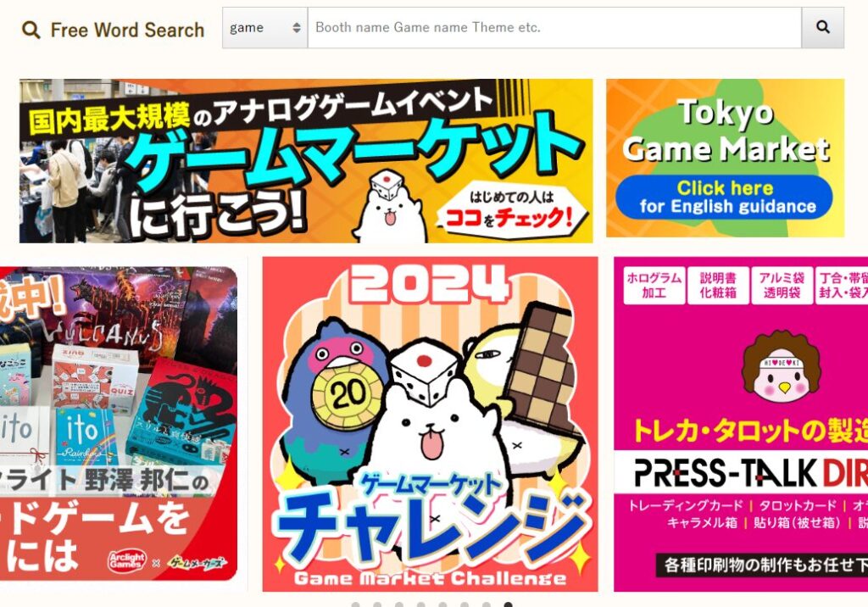Screen dimensions: 868x607
Task: Click the HIDEKI bird mascot icon
Action: (x=781, y=365)
